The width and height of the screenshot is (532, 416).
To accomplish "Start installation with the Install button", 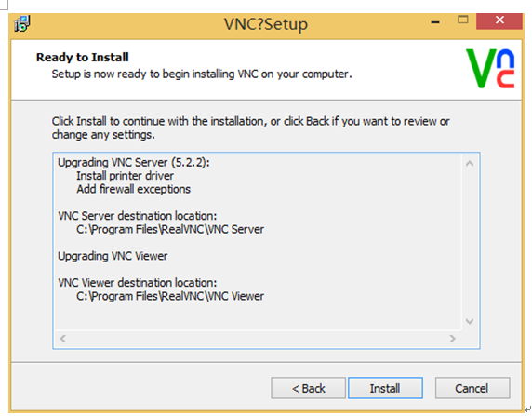I will click(385, 388).
